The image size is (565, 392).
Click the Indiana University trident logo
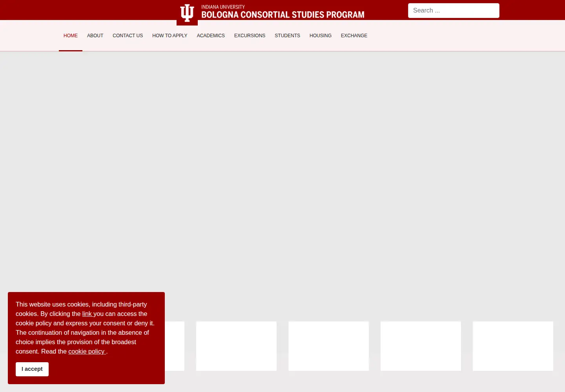[x=187, y=13]
